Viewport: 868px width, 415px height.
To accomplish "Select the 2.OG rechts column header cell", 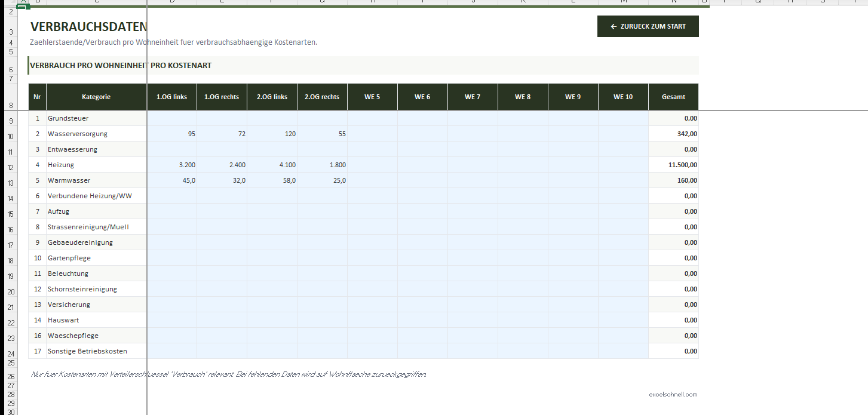I will [x=321, y=96].
